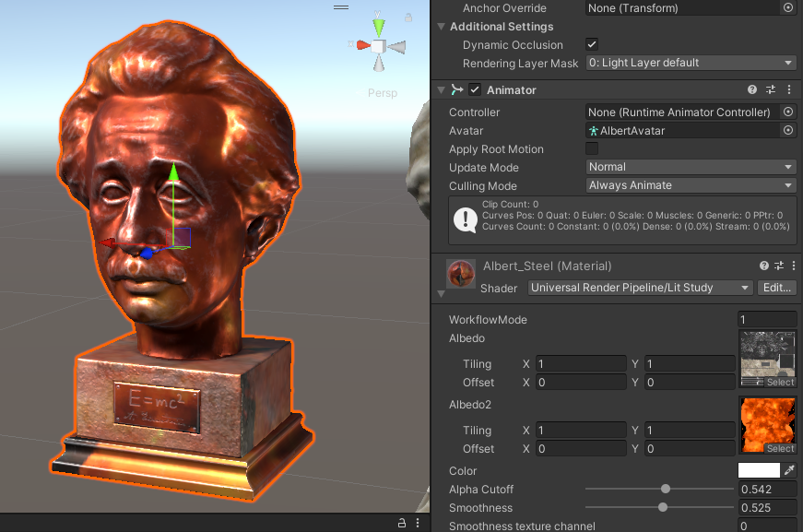Viewport: 803px width, 532px height.
Task: Open Animator component more options menu
Action: click(x=789, y=89)
